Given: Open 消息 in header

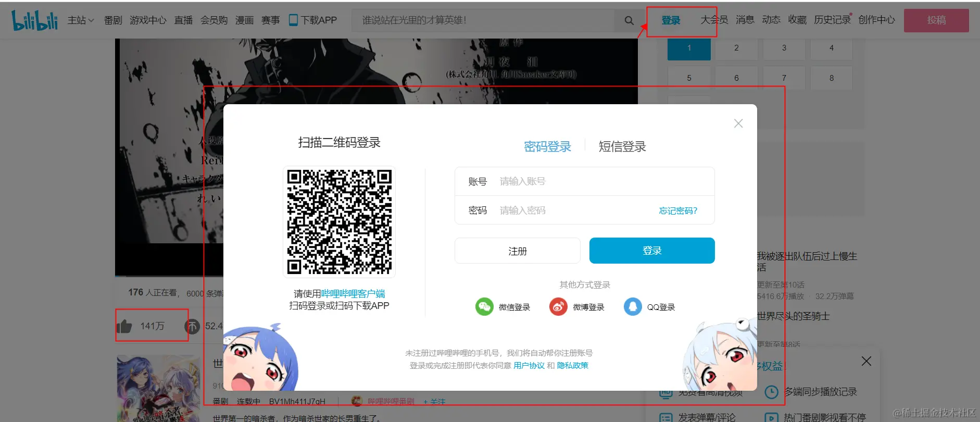Looking at the screenshot, I should click(x=745, y=20).
